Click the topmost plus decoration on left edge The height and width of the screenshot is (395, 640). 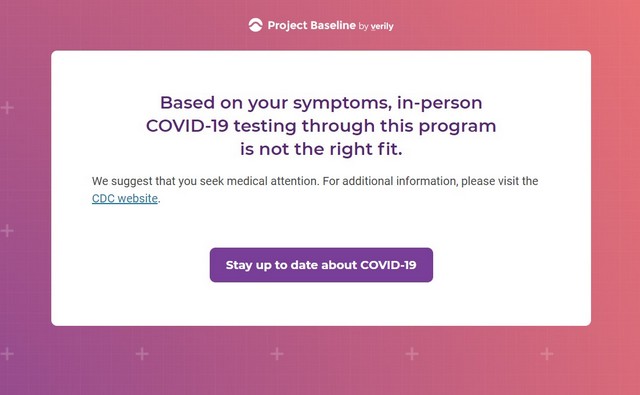coord(7,108)
